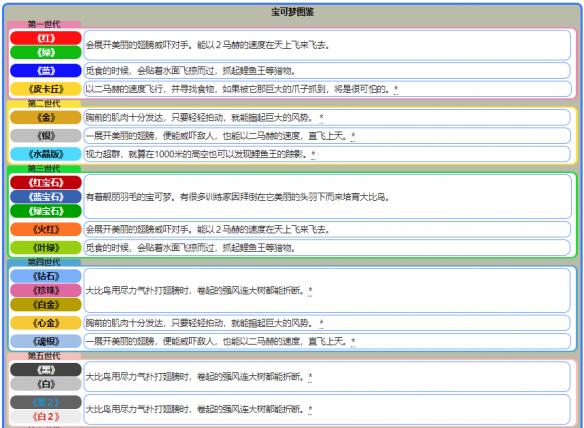Click the 《黑2》/《白2》 entry text 大比鸟用尽力气
This screenshot has width=584, height=428.
coord(196,410)
